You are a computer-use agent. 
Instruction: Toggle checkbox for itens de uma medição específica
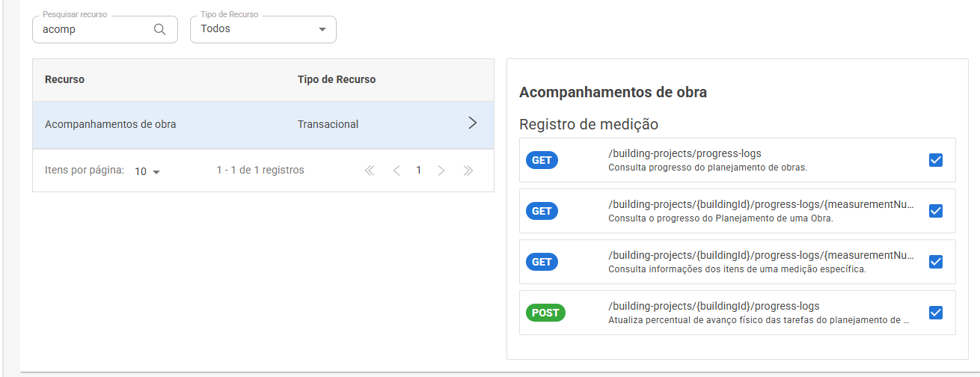tap(935, 262)
